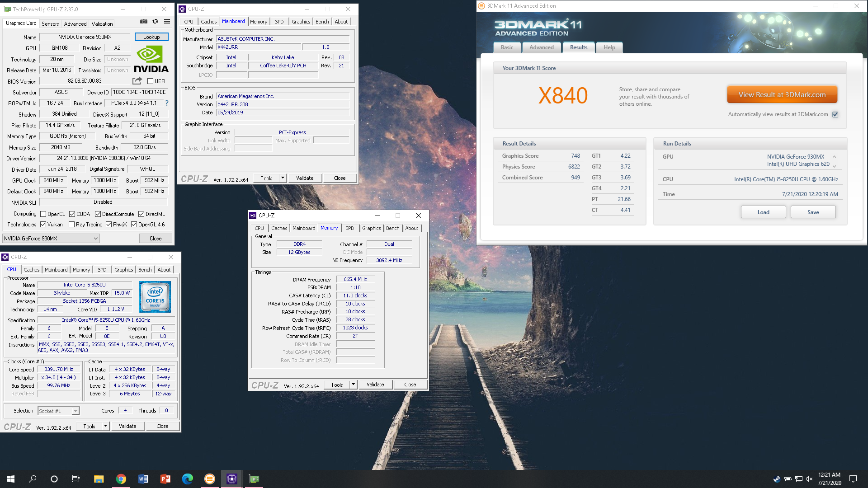Click the network tray icon
868x488 pixels.
799,479
